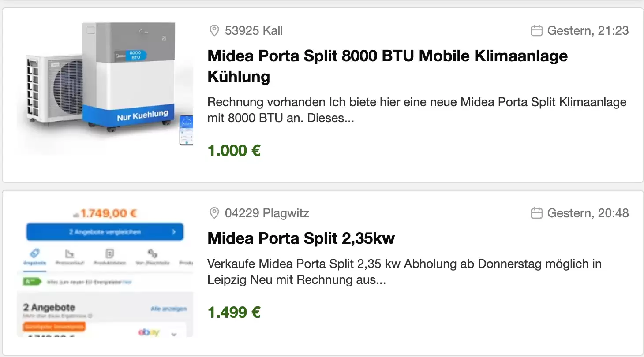Click the 1.499 € price of the Plagwitz listing
The height and width of the screenshot is (357, 644).
pos(234,312)
